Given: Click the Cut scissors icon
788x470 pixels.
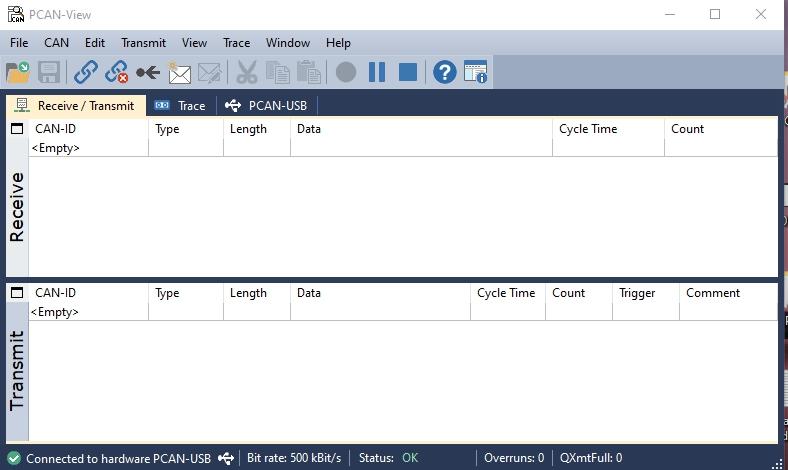Looking at the screenshot, I should (246, 72).
